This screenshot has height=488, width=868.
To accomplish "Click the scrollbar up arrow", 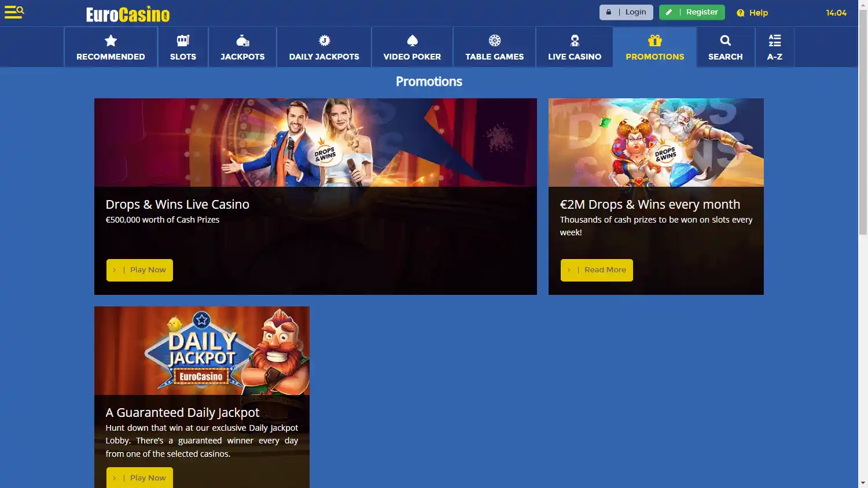I will [863, 5].
